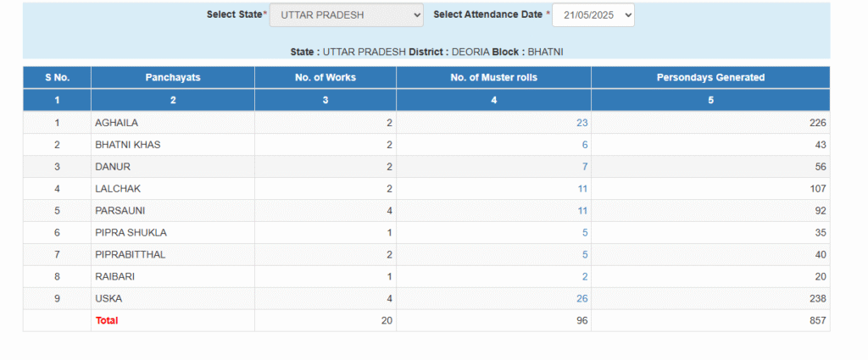Open USKA muster rolls link 26
This screenshot has width=868, height=360.
[581, 299]
